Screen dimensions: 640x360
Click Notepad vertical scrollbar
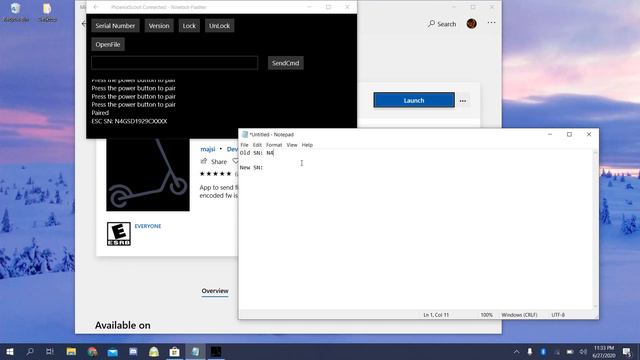(x=595, y=229)
